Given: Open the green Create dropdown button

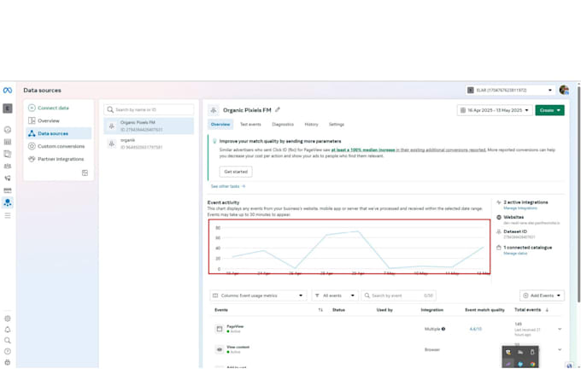Looking at the screenshot, I should (x=549, y=110).
